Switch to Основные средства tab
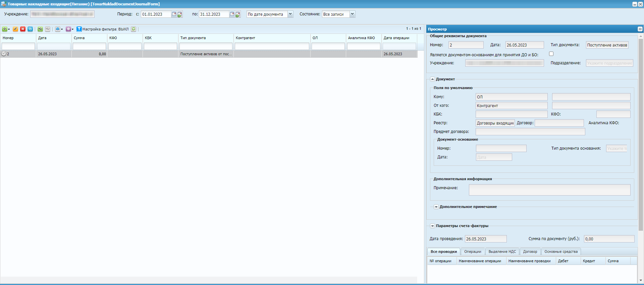 561,252
